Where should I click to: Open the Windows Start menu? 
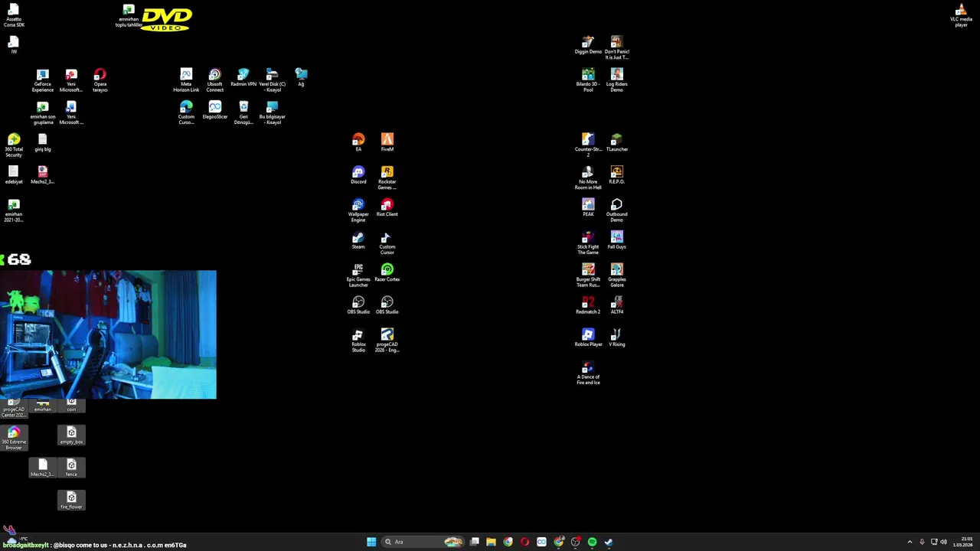click(x=371, y=542)
